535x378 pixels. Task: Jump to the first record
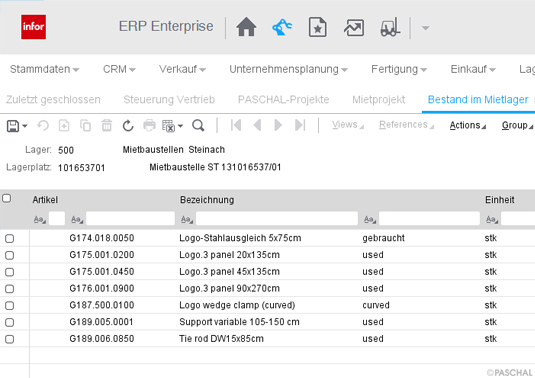point(236,125)
